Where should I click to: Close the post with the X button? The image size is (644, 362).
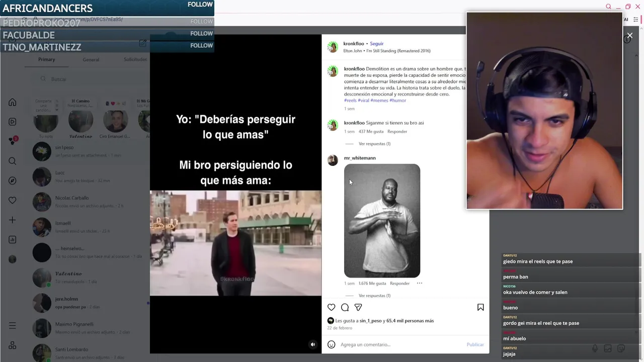629,36
